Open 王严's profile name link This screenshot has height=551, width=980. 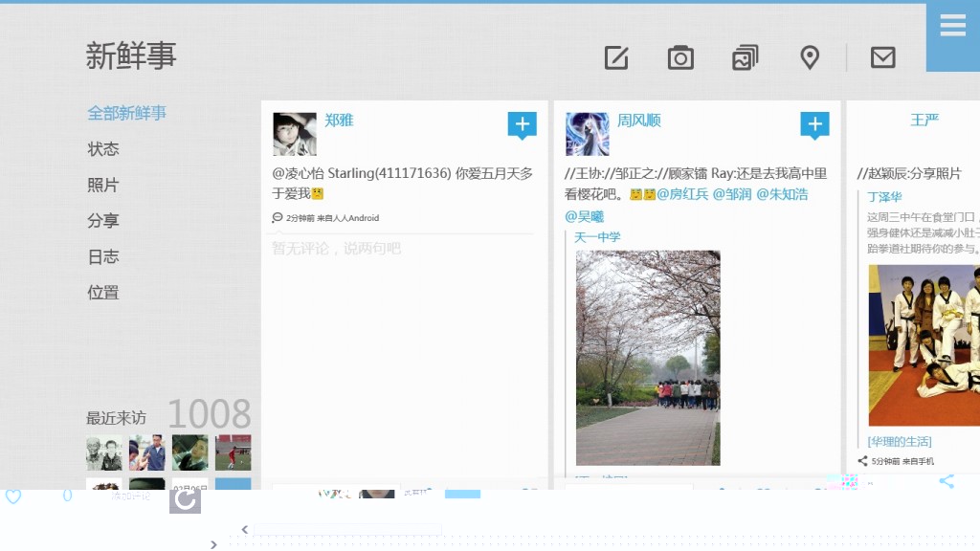click(x=924, y=120)
